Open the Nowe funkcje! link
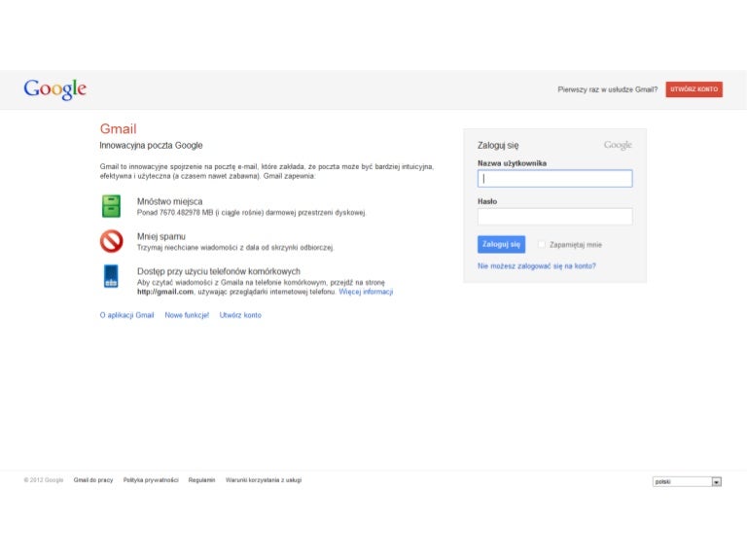The image size is (747, 560). pos(187,315)
